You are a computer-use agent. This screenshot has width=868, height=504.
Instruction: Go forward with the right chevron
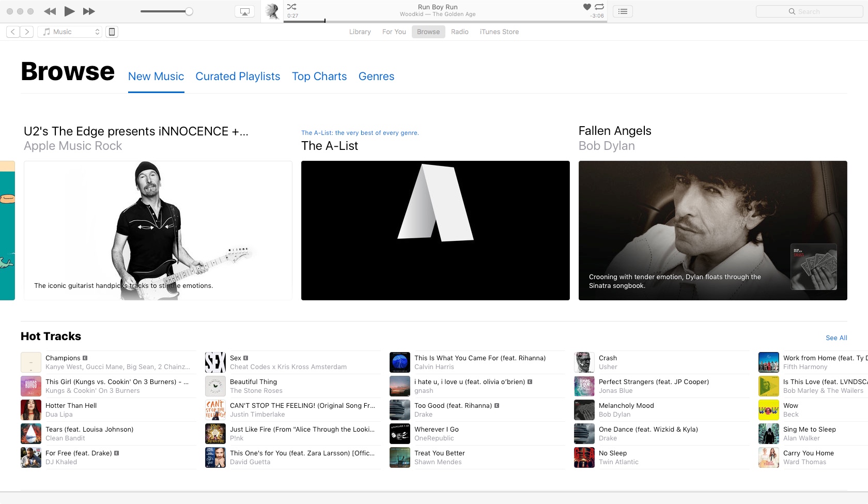tap(27, 32)
